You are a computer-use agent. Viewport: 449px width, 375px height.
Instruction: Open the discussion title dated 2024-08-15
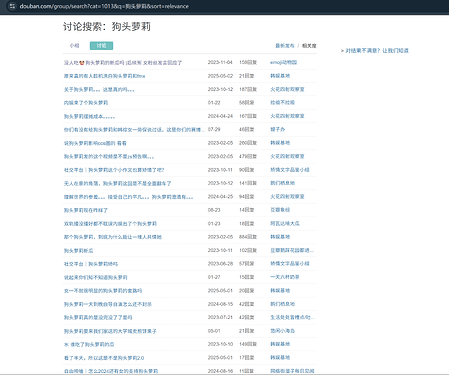pos(108,304)
